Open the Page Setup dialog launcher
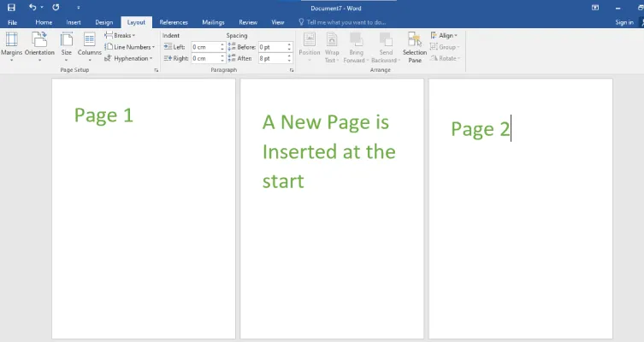The width and height of the screenshot is (644, 342). (x=156, y=70)
